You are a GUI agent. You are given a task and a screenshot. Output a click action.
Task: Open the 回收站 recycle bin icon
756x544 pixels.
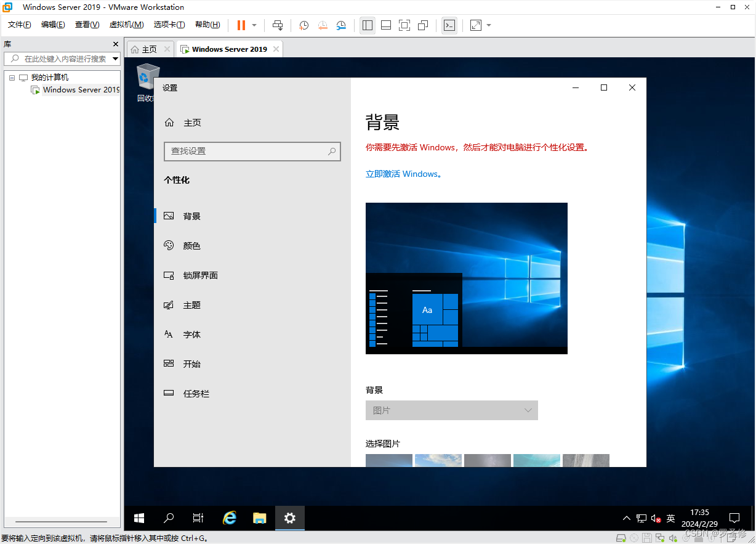147,82
